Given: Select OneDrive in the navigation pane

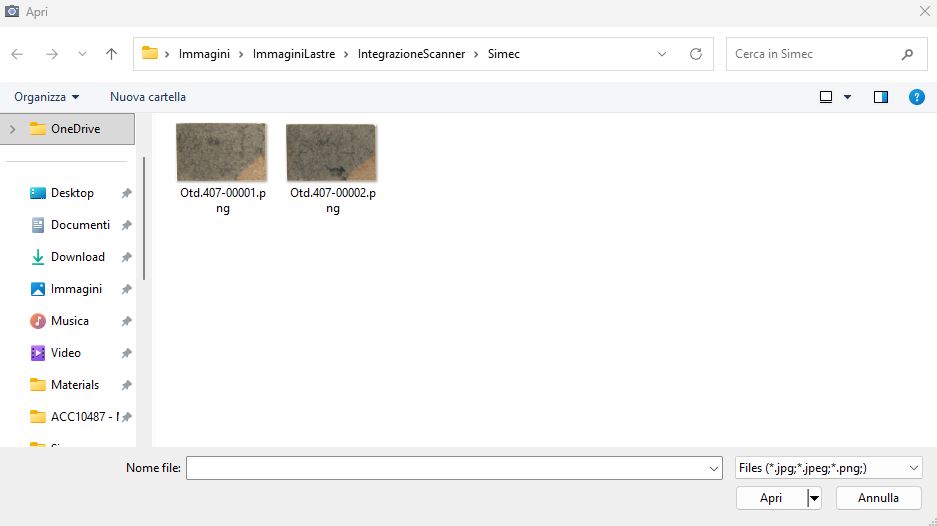Looking at the screenshot, I should [x=68, y=129].
